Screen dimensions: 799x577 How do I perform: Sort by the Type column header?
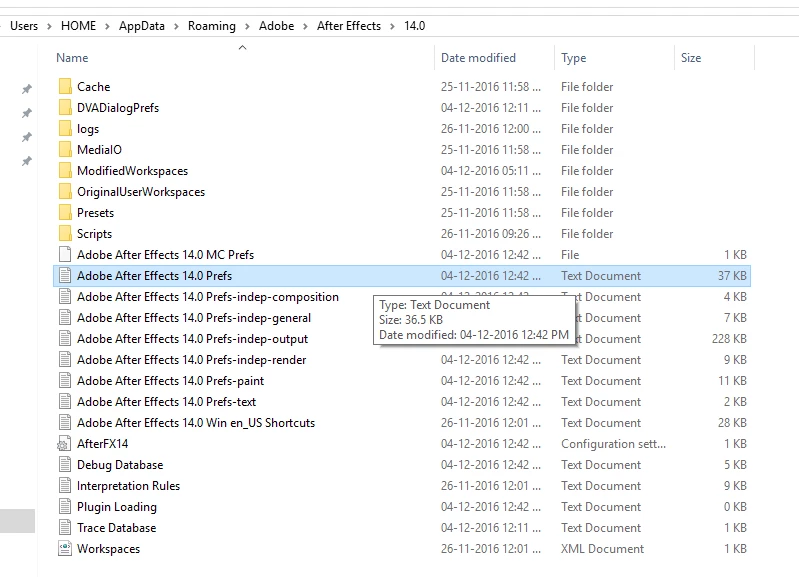point(574,58)
